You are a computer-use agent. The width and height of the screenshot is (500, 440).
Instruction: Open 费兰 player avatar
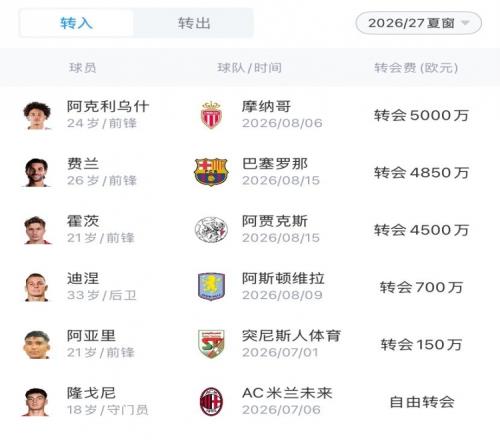point(37,173)
